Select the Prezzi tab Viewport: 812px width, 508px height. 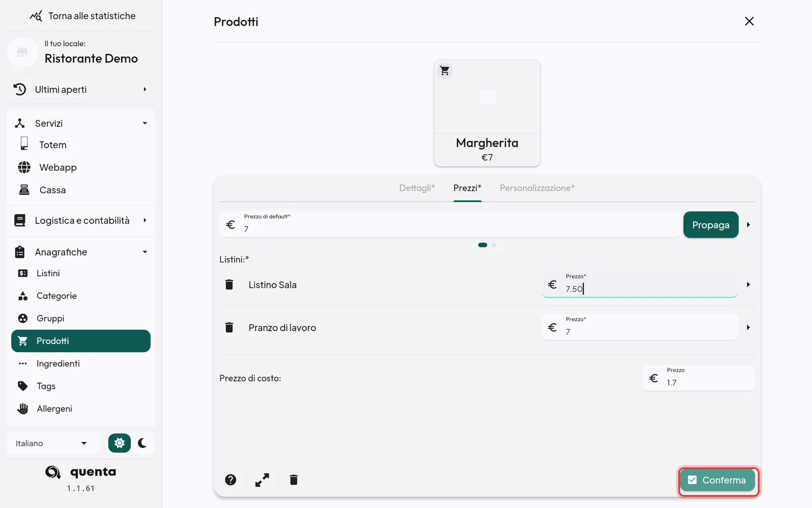[x=467, y=188]
